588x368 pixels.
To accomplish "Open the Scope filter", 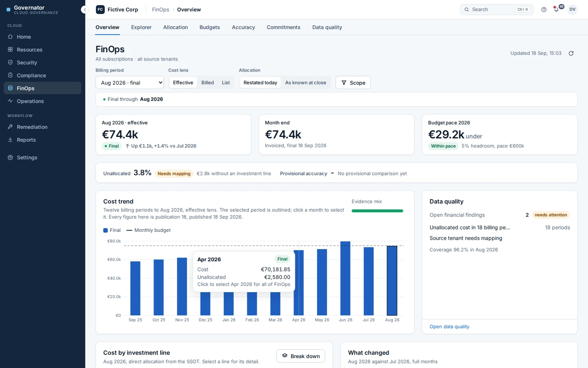I will [x=353, y=83].
